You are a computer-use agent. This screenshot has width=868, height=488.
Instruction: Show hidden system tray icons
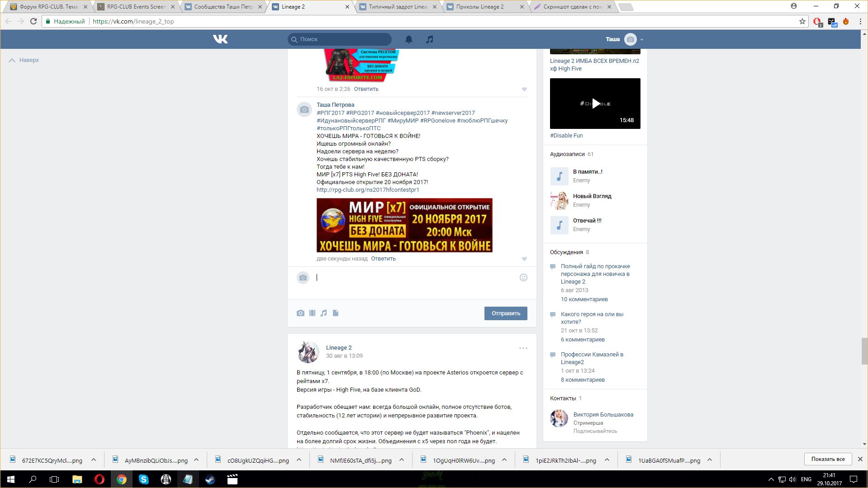point(771,479)
